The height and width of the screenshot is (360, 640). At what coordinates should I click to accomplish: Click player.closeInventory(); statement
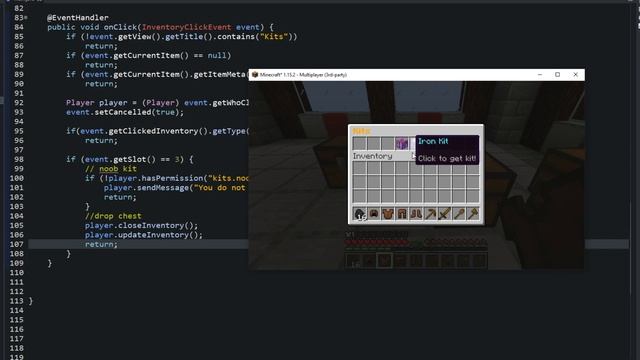click(x=141, y=225)
